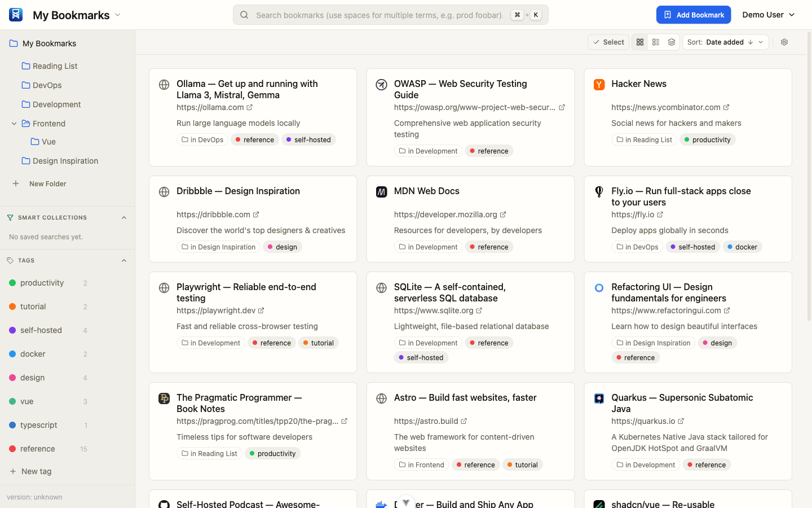
Task: Open the Demo User menu
Action: (769, 15)
